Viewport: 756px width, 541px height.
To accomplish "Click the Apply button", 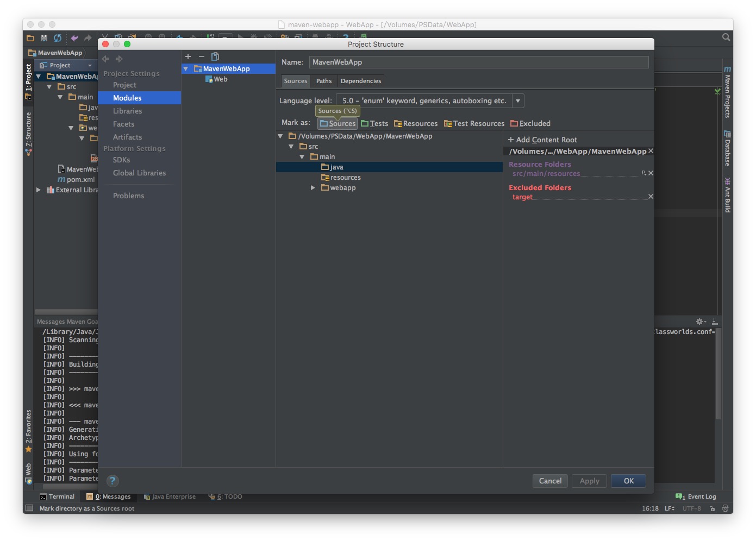I will [589, 481].
